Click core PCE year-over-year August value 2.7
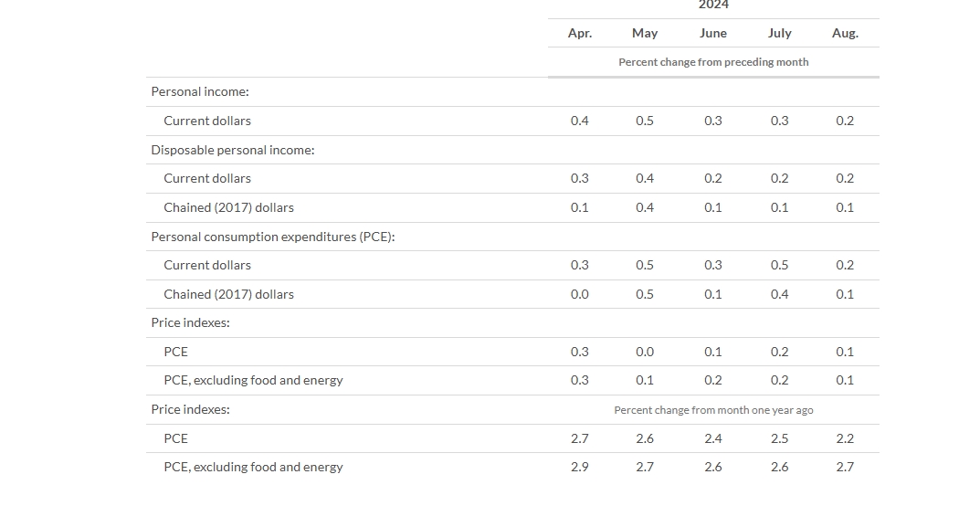This screenshot has height=506, width=980. 845,467
